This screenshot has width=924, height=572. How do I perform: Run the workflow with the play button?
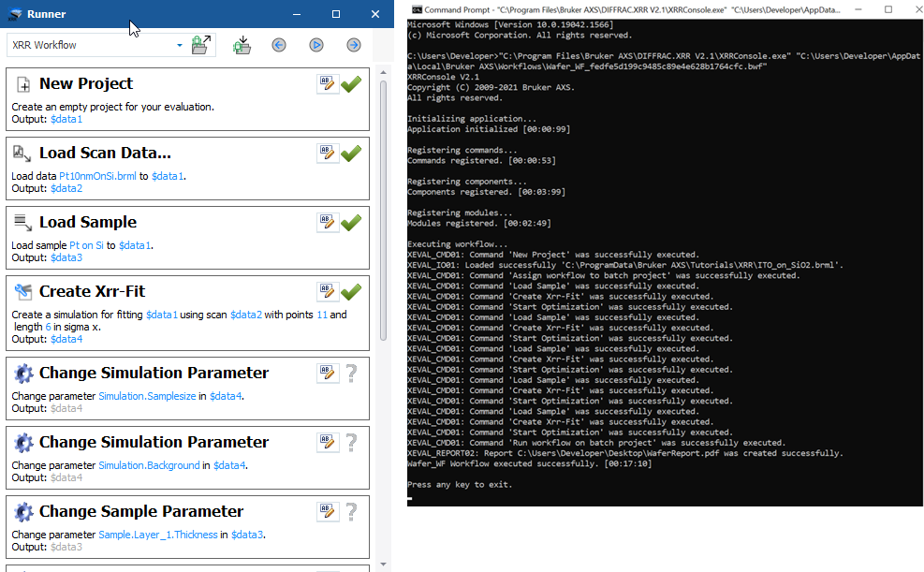point(316,45)
